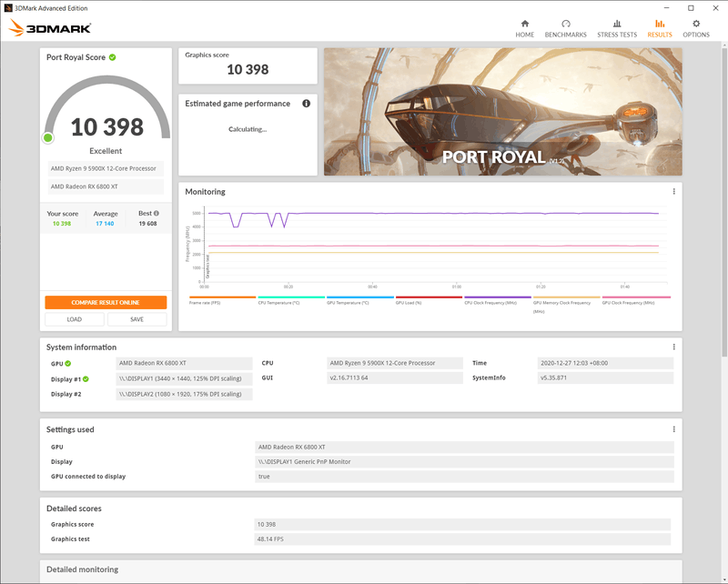Screen dimensions: 728x584
Task: Click the Best score info icon
Action: coord(157,213)
